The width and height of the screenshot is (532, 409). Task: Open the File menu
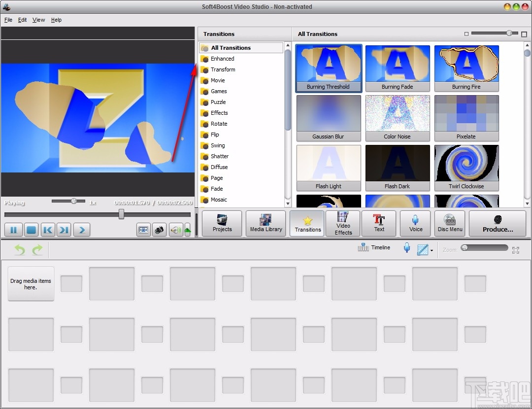(8, 20)
